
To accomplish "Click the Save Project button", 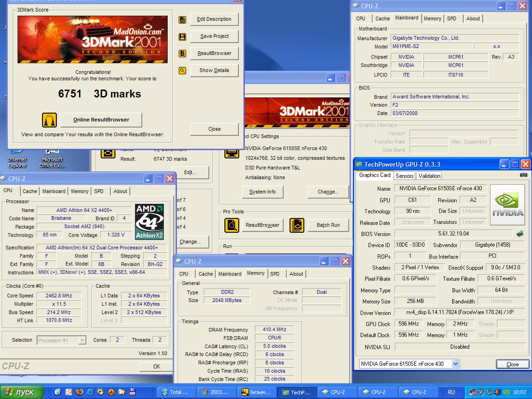I will (214, 36).
